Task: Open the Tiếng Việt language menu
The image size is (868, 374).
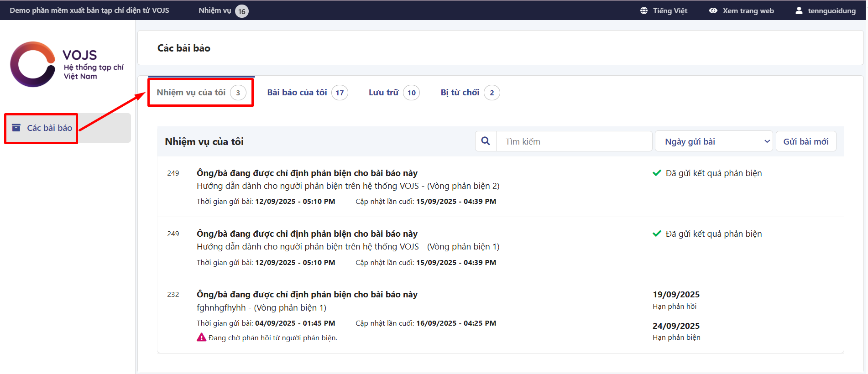Action: 669,10
